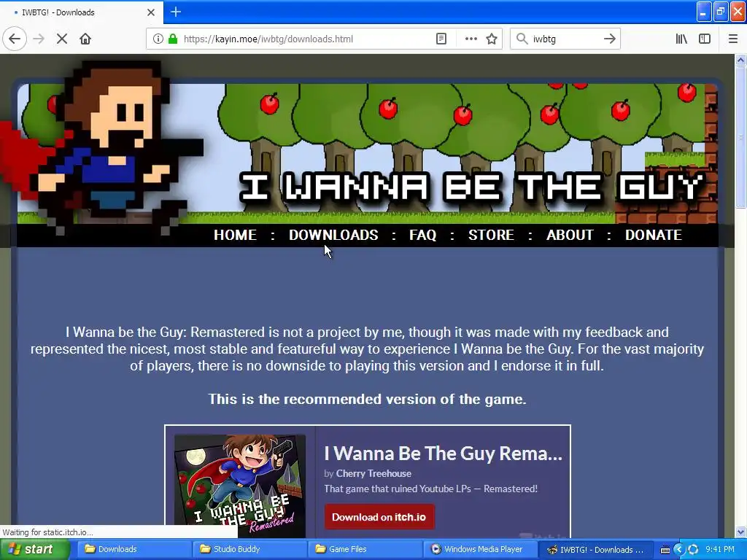Image resolution: width=747 pixels, height=560 pixels.
Task: Open a new tab with plus
Action: 175,12
